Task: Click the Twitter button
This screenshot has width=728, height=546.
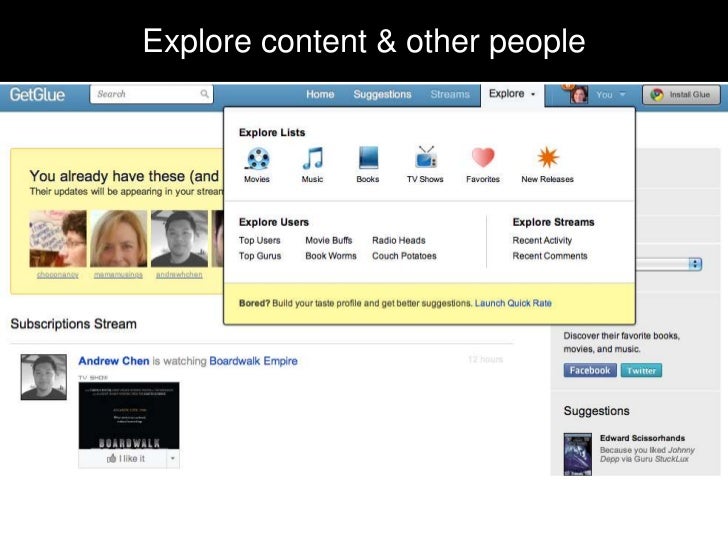Action: 641,370
